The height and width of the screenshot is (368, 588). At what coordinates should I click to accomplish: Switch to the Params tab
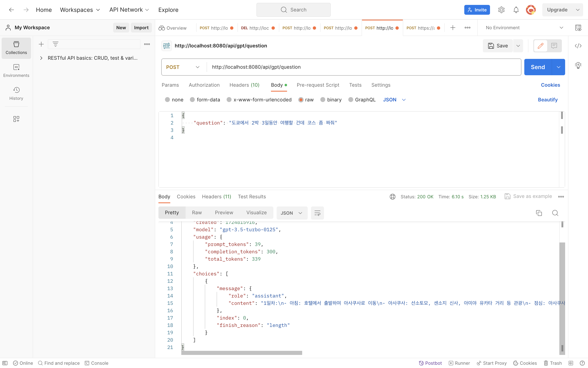170,85
